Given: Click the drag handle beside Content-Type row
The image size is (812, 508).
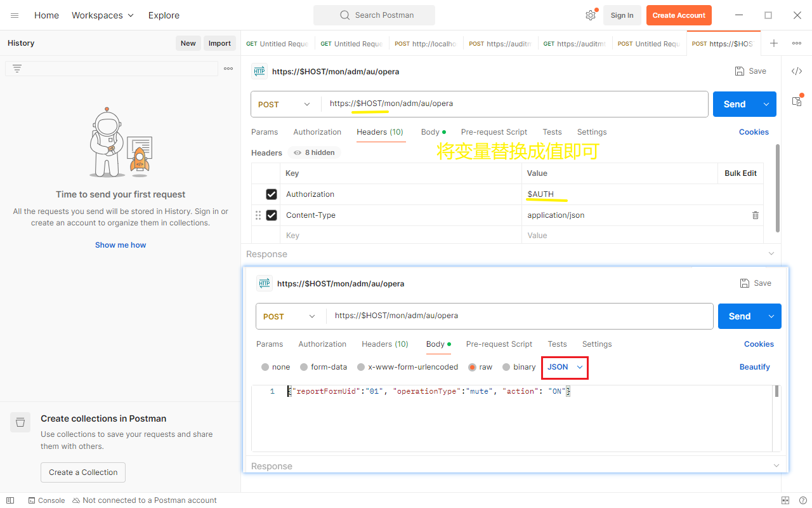Looking at the screenshot, I should click(258, 215).
